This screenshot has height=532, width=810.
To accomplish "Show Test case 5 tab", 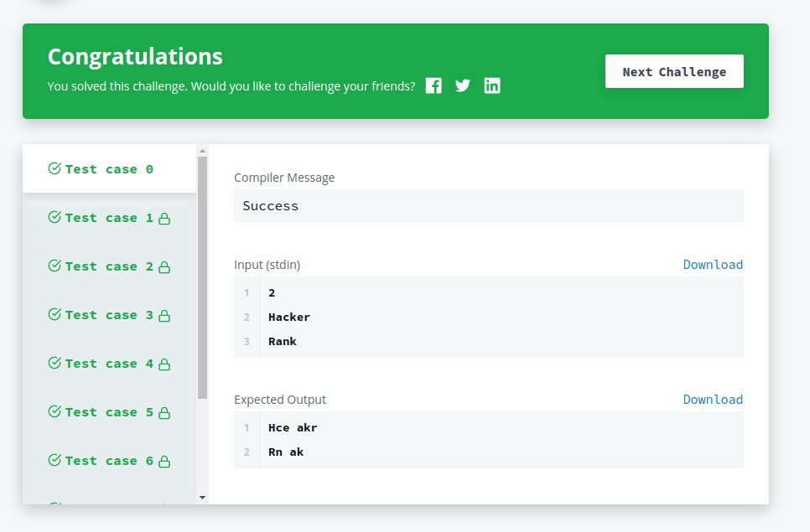I will coord(110,411).
